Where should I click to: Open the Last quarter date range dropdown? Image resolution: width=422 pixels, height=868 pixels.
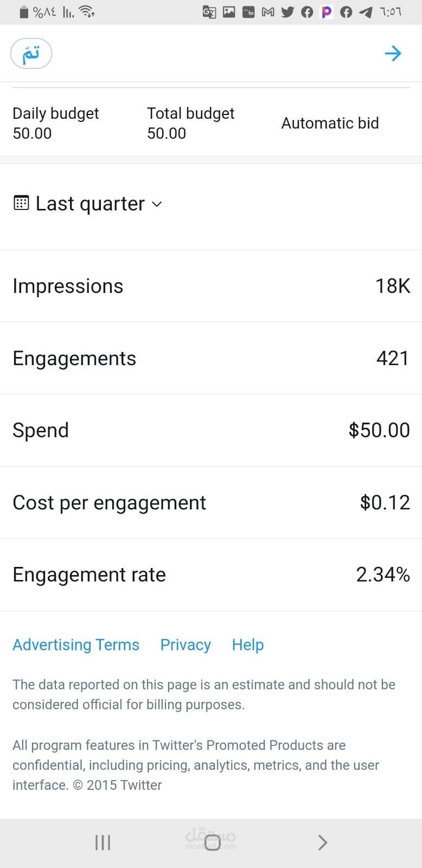pos(90,204)
